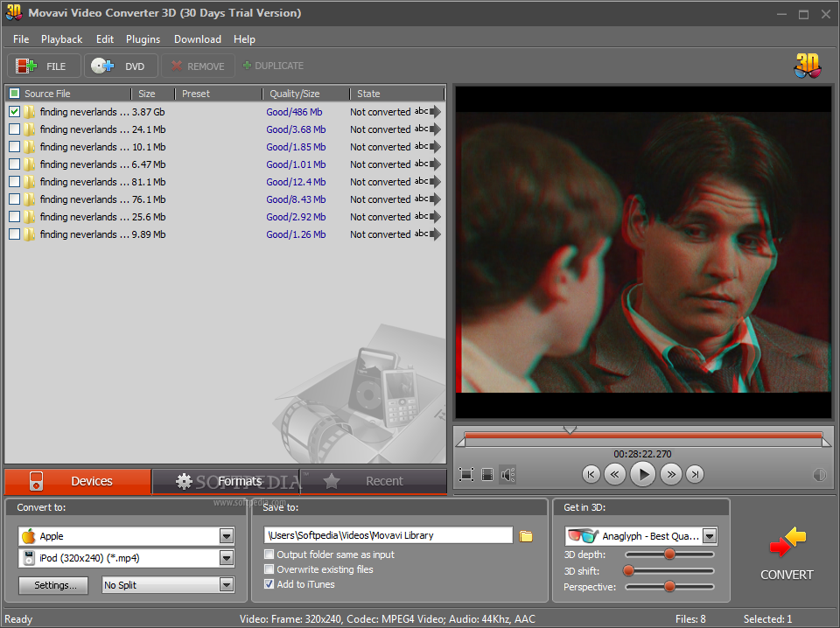Open the Apple device brand dropdown

(227, 536)
